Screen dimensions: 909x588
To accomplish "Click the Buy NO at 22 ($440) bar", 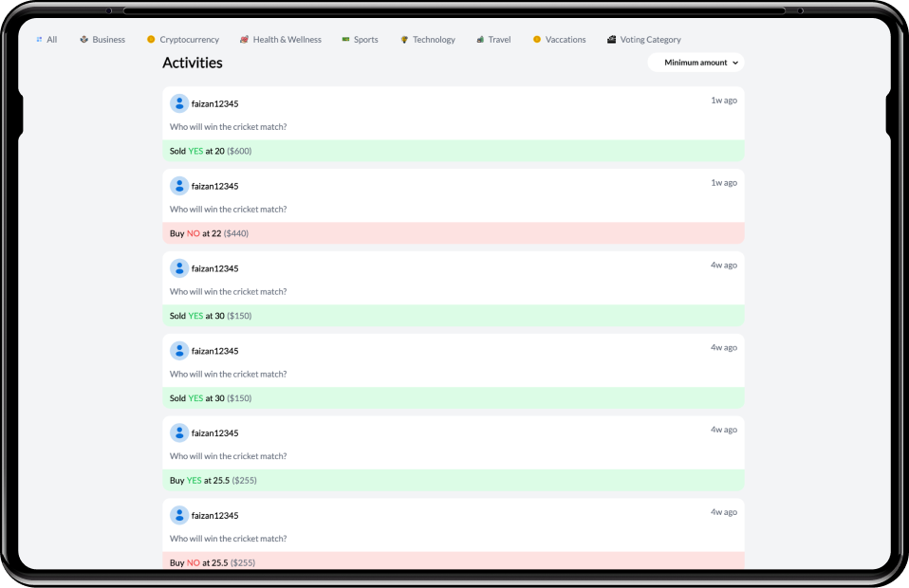I will [x=453, y=233].
